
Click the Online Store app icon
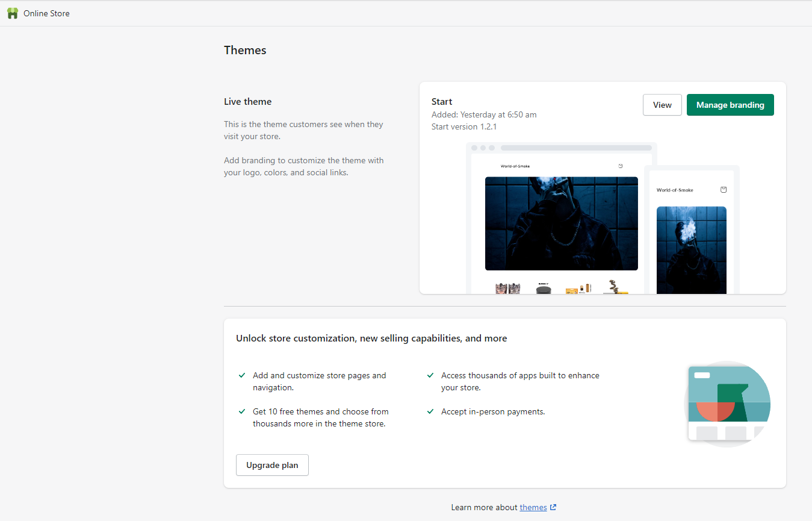(13, 13)
